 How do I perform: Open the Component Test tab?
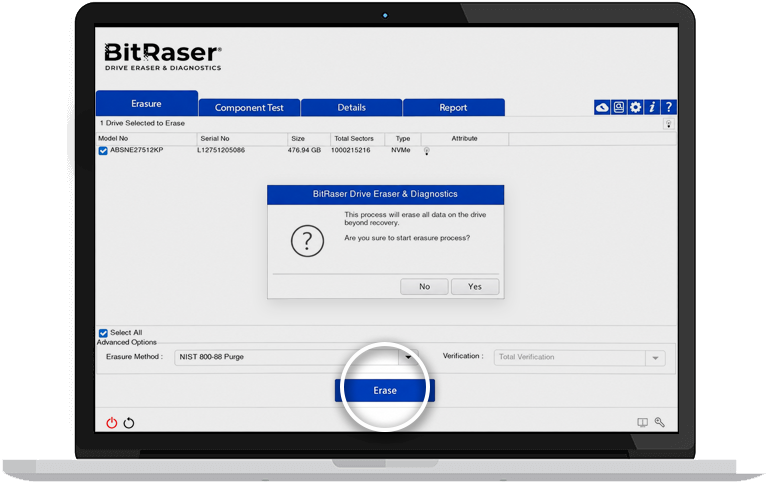point(249,107)
